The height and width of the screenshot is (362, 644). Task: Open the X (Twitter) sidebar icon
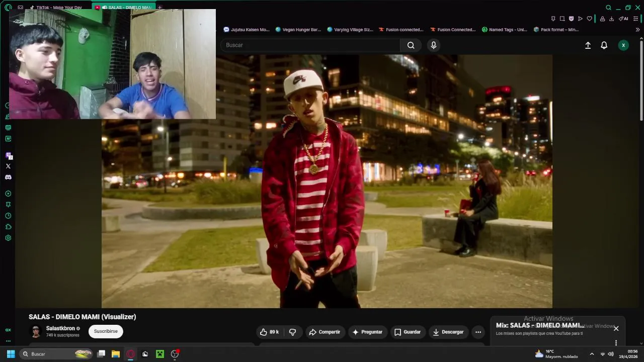[8, 166]
